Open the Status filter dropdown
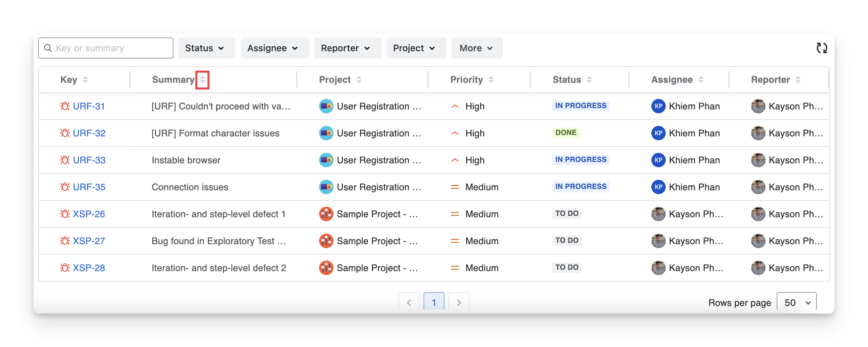The height and width of the screenshot is (347, 868). tap(206, 48)
